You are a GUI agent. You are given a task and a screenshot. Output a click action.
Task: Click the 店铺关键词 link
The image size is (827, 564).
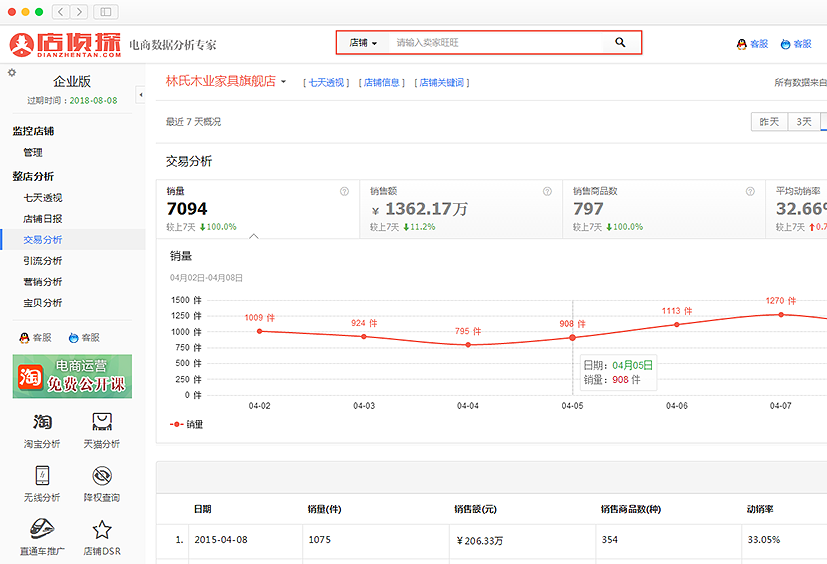pos(442,83)
